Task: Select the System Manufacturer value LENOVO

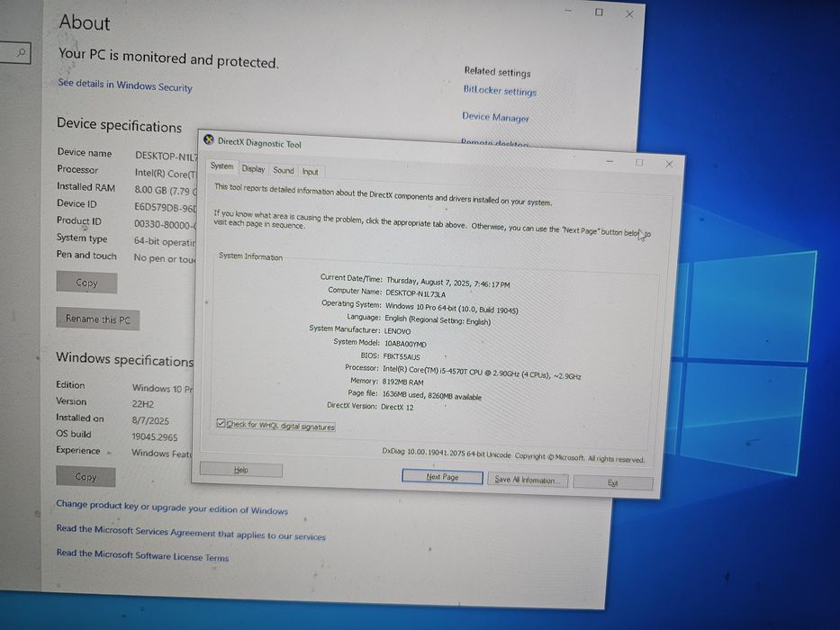Action: click(x=398, y=331)
